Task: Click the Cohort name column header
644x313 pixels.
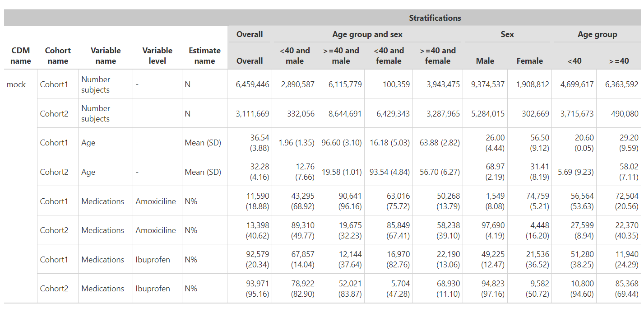Action: 58,56
